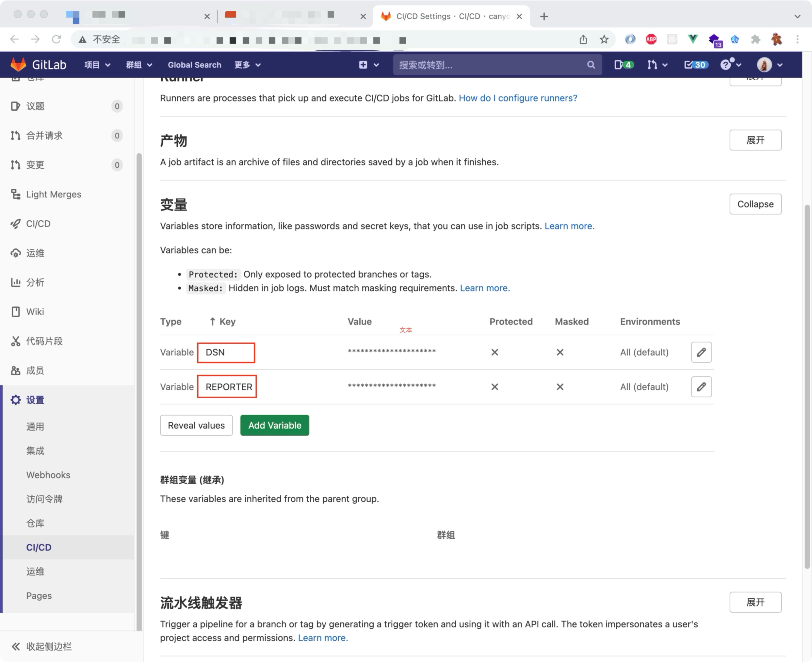This screenshot has height=662, width=812.
Task: Select Webhooks in settings sidebar
Action: click(48, 475)
